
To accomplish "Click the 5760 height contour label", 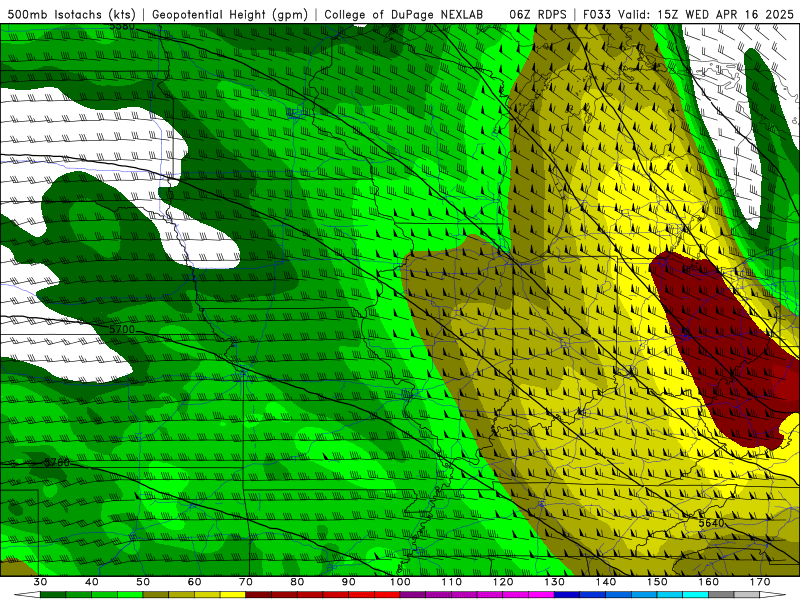I will (x=56, y=463).
